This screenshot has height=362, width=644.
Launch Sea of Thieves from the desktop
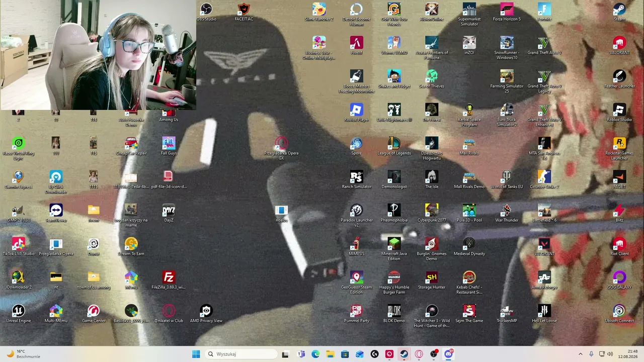pos(432,79)
